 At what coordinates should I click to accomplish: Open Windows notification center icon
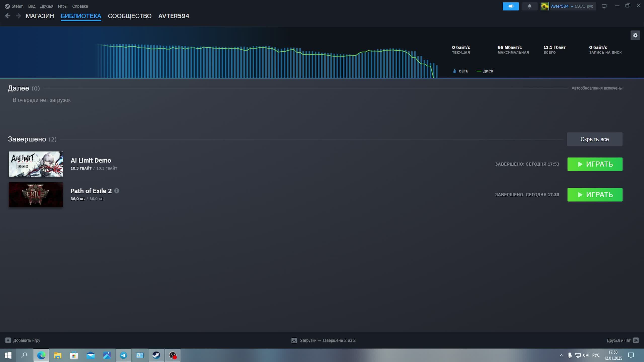point(631,355)
